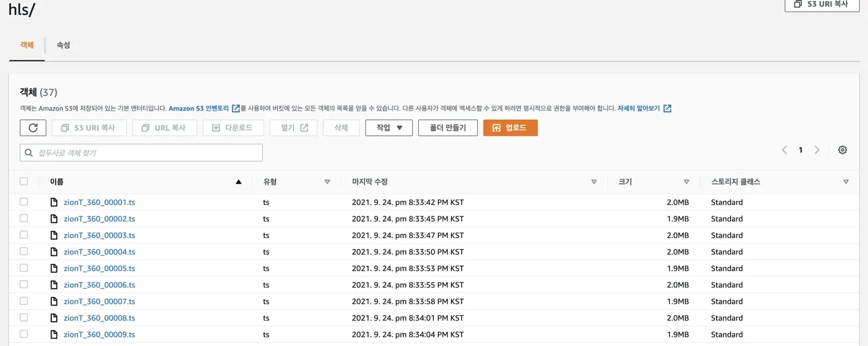Check the box for zionT_360_00009.ts
Viewport: 868px width, 346px height.
click(x=24, y=334)
